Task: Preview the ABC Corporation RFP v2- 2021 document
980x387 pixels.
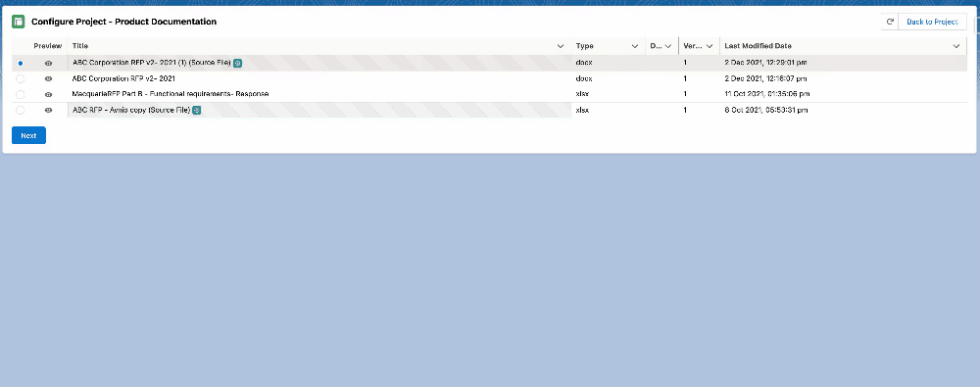Action: coord(49,78)
